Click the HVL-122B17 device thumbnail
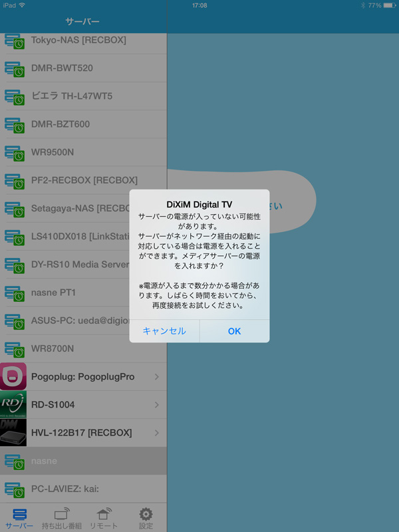The width and height of the screenshot is (399, 532). (x=13, y=433)
